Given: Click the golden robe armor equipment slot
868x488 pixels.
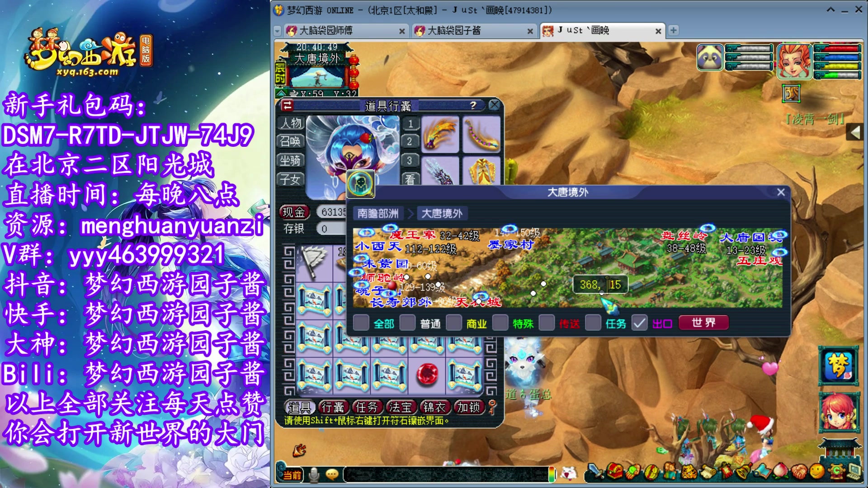Looking at the screenshot, I should point(481,171).
